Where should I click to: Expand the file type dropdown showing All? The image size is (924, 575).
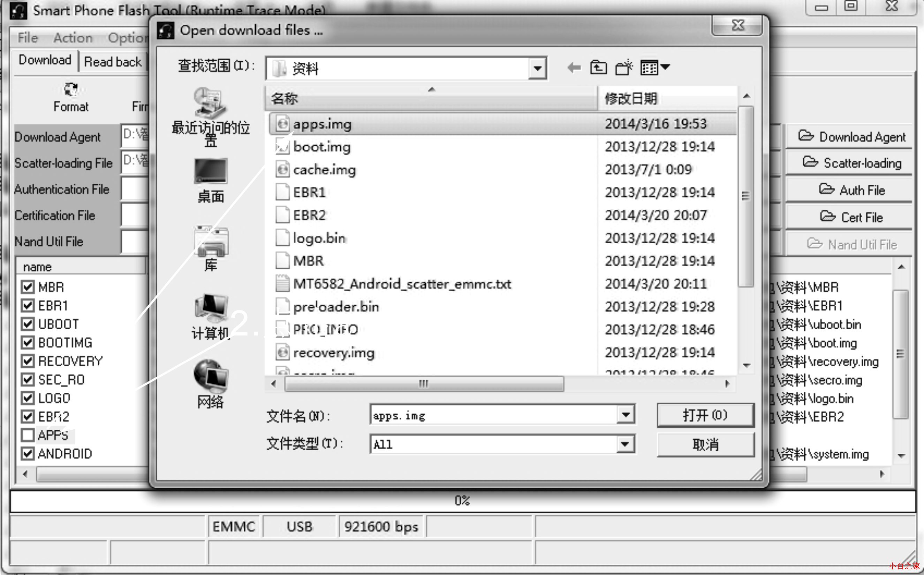626,444
